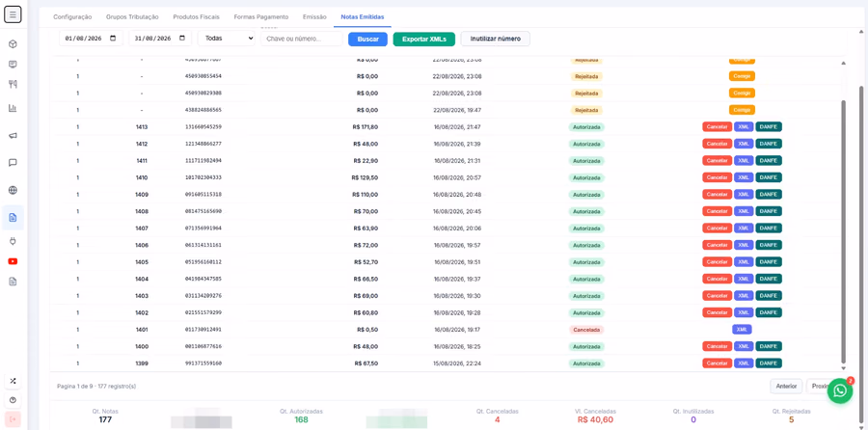
Task: Open calendar picker on end date 31/08/2026
Action: [x=182, y=39]
